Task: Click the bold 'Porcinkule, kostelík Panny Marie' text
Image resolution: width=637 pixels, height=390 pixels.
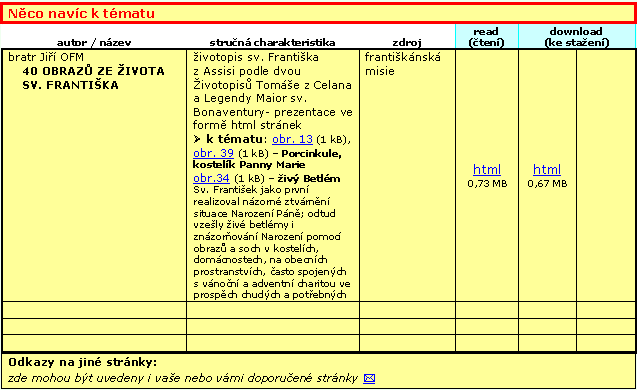Action: tap(267, 159)
